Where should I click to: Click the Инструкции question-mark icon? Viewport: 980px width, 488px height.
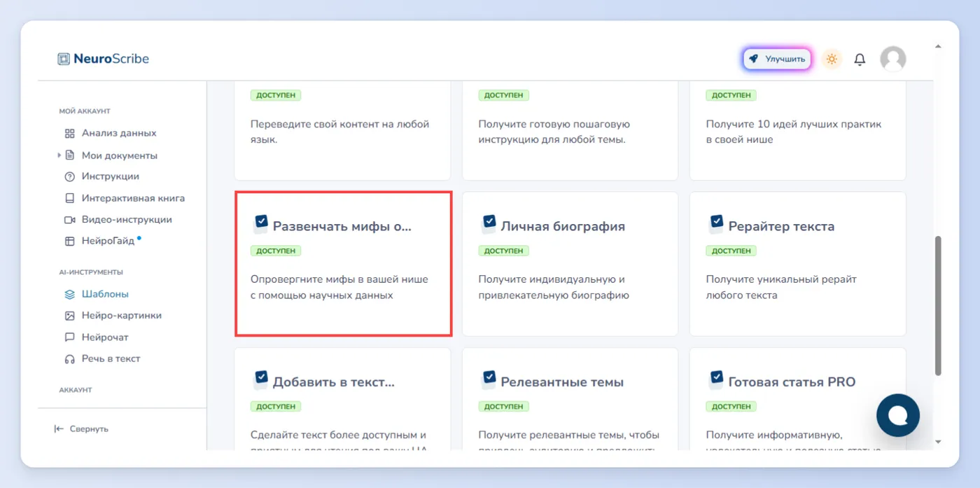[x=69, y=176]
